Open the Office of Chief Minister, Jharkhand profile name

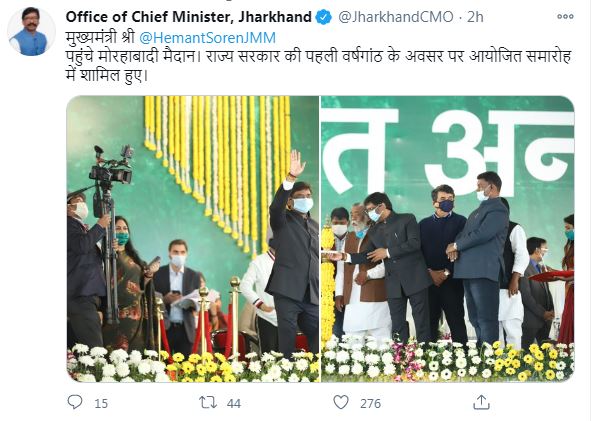click(188, 17)
